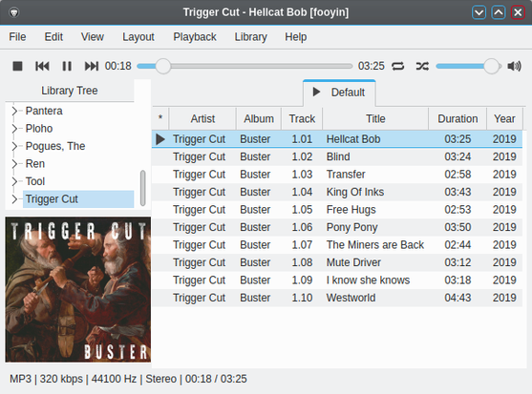
Task: Click the 03:25 total time label by the seek bar
Action: pyautogui.click(x=372, y=66)
